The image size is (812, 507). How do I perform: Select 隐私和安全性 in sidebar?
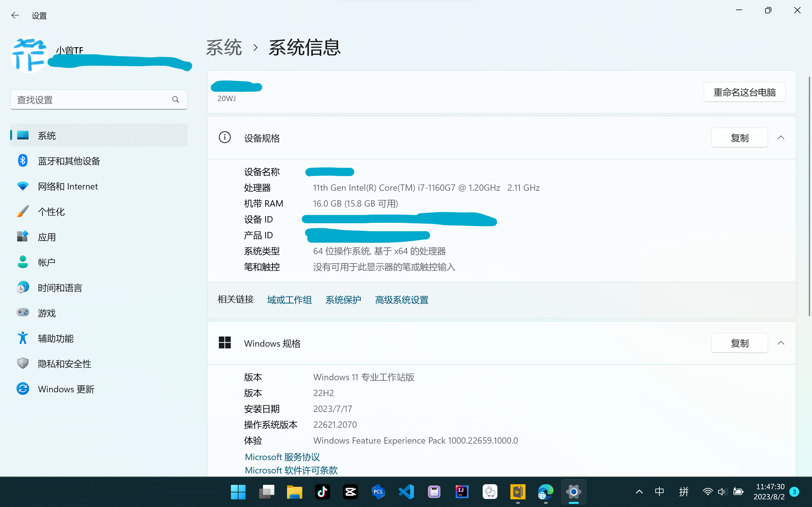(x=64, y=364)
